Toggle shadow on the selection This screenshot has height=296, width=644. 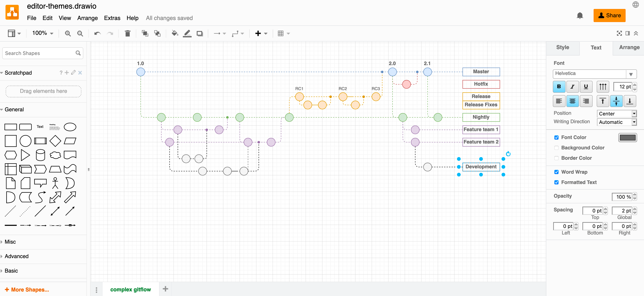pyautogui.click(x=200, y=33)
